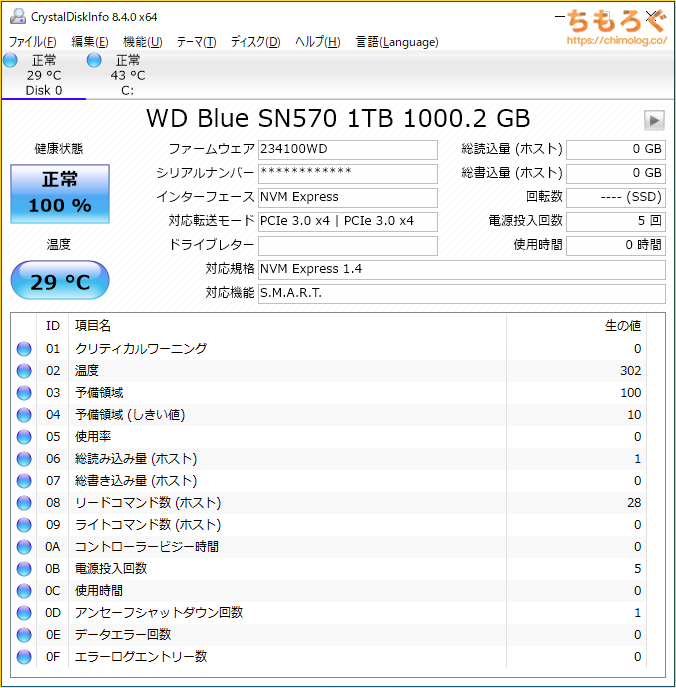
Task: Click status icon for 03 予備領域 row
Action: 24,393
